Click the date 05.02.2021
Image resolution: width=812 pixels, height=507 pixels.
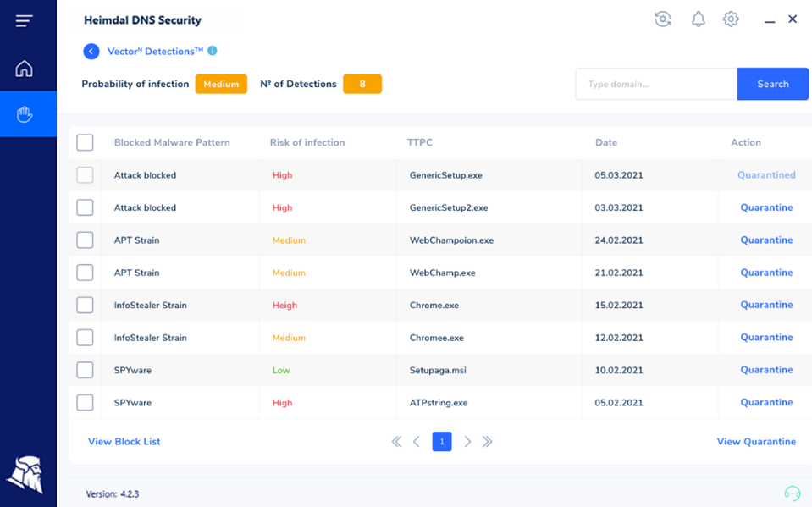[x=619, y=402]
